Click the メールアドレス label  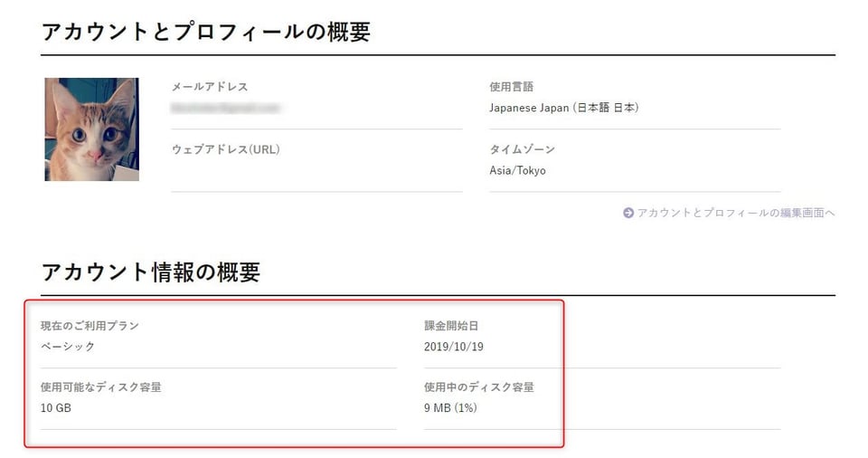click(x=210, y=87)
